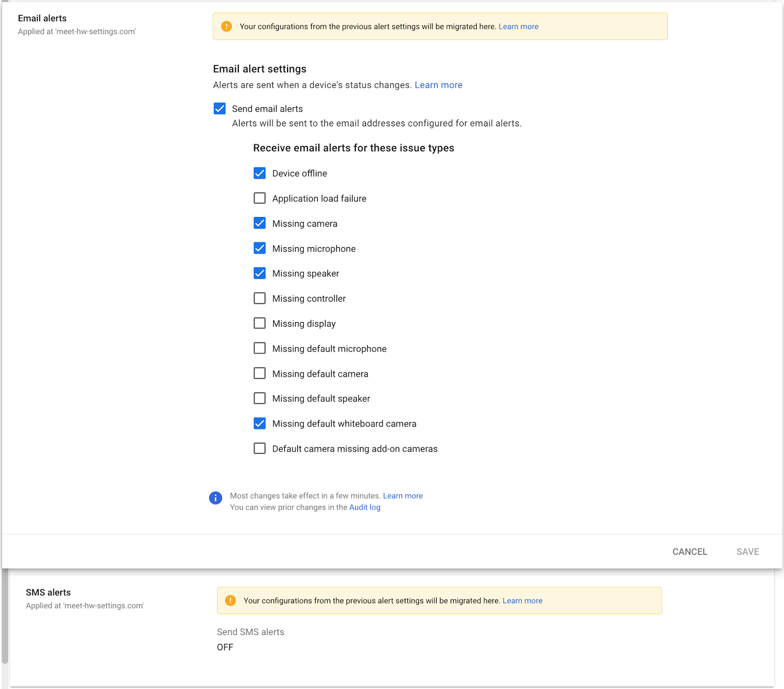Uncheck Missing camera alert
This screenshot has width=784, height=689.
260,223
